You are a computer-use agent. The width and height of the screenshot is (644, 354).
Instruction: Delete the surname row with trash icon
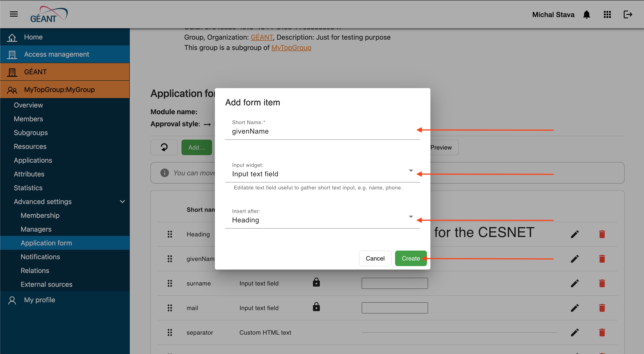click(x=602, y=283)
